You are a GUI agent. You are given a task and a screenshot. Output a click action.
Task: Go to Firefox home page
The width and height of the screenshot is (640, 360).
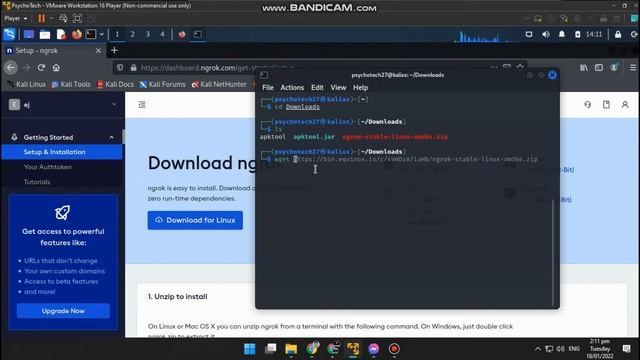click(x=56, y=68)
